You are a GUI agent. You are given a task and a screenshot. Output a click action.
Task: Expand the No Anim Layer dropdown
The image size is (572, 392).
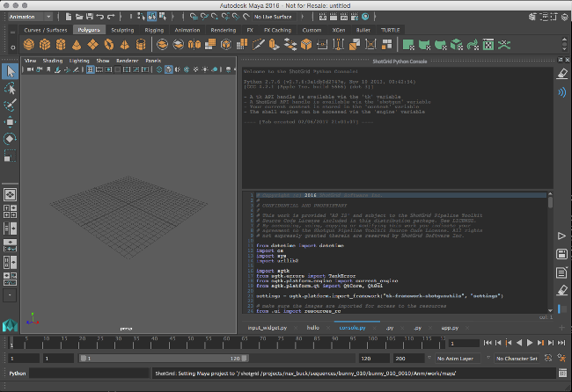(457, 359)
